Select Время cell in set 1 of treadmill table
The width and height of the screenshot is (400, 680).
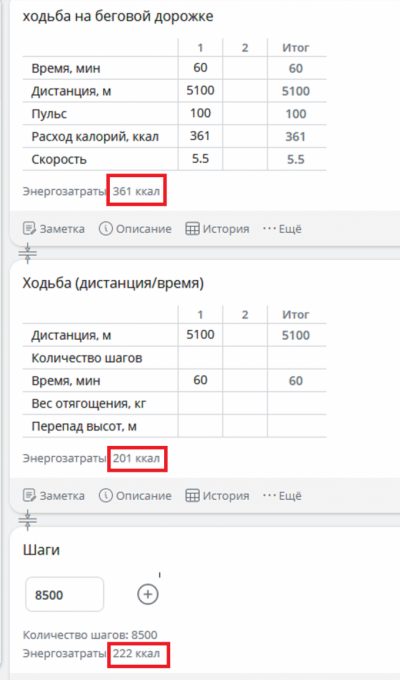pos(200,68)
